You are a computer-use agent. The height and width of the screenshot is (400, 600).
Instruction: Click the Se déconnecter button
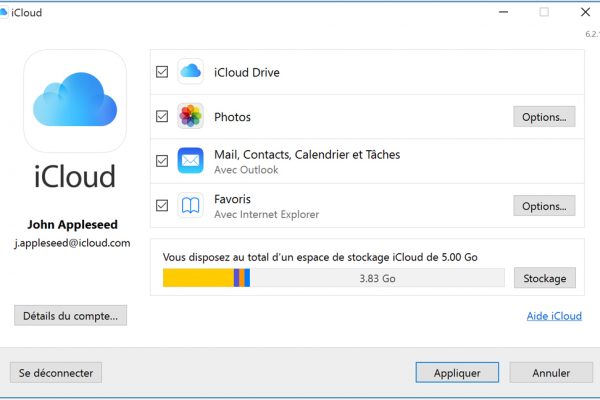point(56,372)
